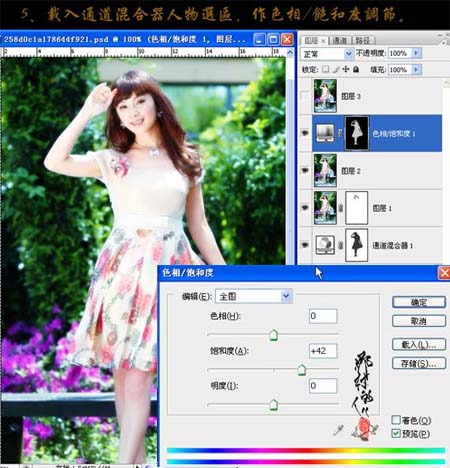Screen dimensions: 450x468
Task: Click the lock position move icon
Action: [x=346, y=69]
